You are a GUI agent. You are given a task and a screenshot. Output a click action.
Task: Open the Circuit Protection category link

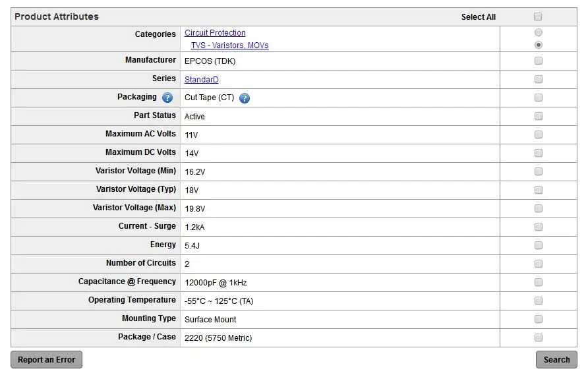click(x=215, y=33)
